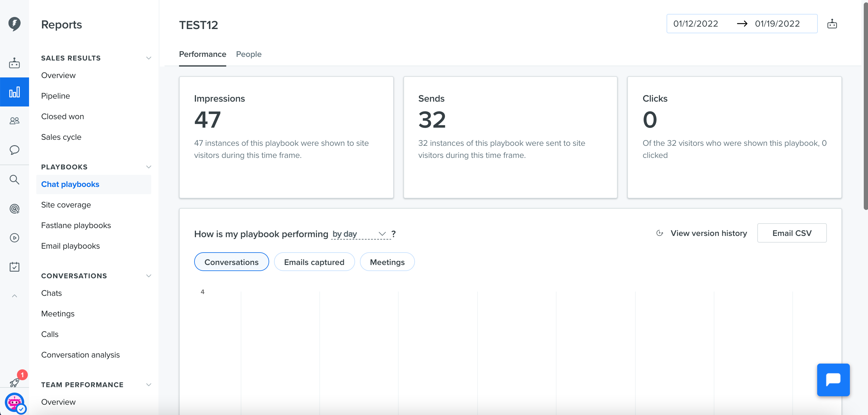The height and width of the screenshot is (415, 868).
Task: Collapse the Sales Results section
Action: click(148, 58)
